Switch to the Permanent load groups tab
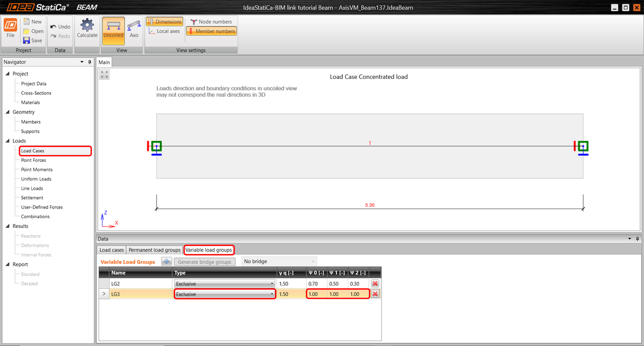 coord(154,249)
